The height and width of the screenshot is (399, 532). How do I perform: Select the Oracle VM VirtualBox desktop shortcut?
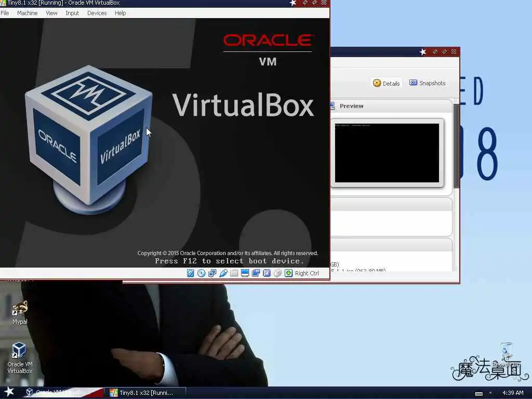pyautogui.click(x=20, y=358)
